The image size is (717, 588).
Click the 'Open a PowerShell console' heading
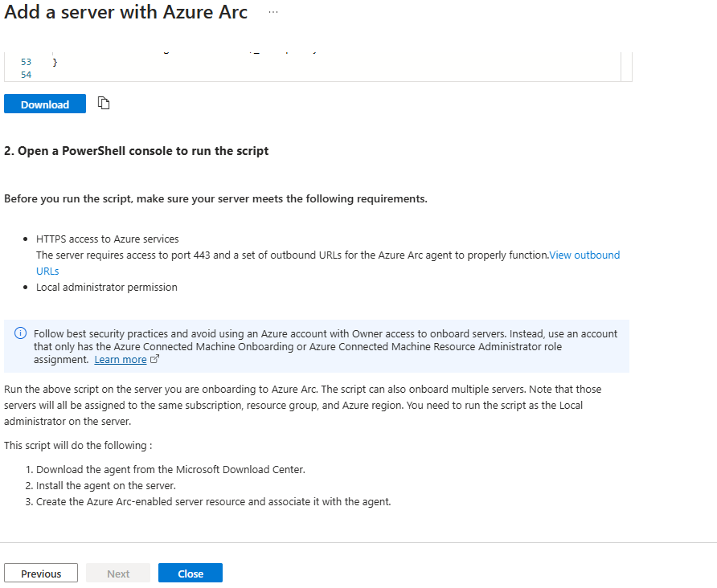point(137,151)
